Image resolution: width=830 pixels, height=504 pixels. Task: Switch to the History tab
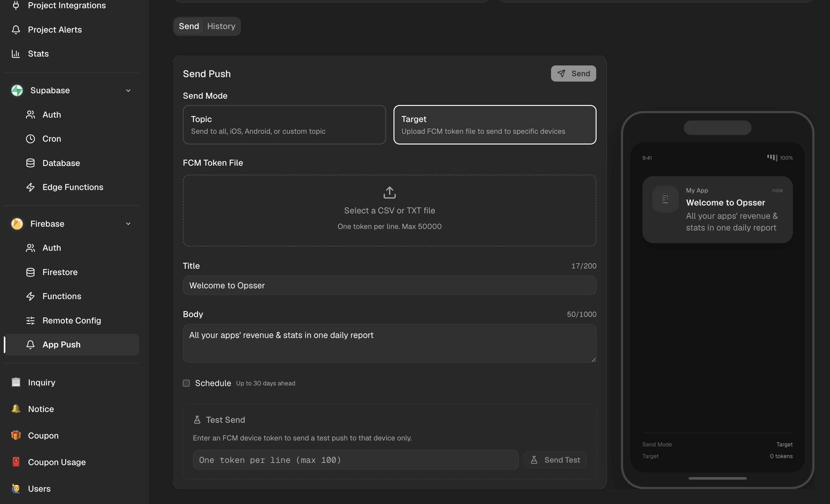[221, 26]
